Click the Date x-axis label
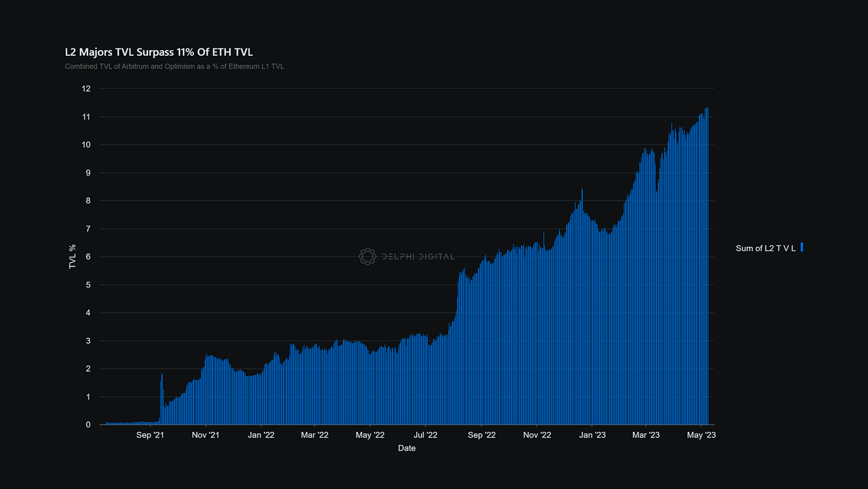Viewport: 868px width, 489px height. pyautogui.click(x=407, y=448)
